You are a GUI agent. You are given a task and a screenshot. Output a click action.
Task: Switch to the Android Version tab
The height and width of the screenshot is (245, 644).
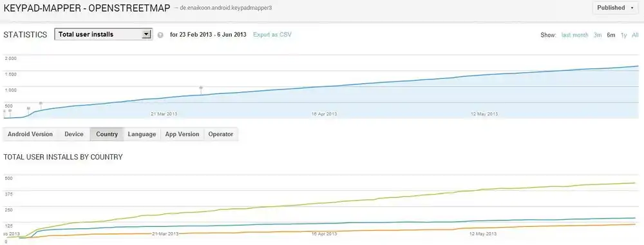(x=30, y=134)
